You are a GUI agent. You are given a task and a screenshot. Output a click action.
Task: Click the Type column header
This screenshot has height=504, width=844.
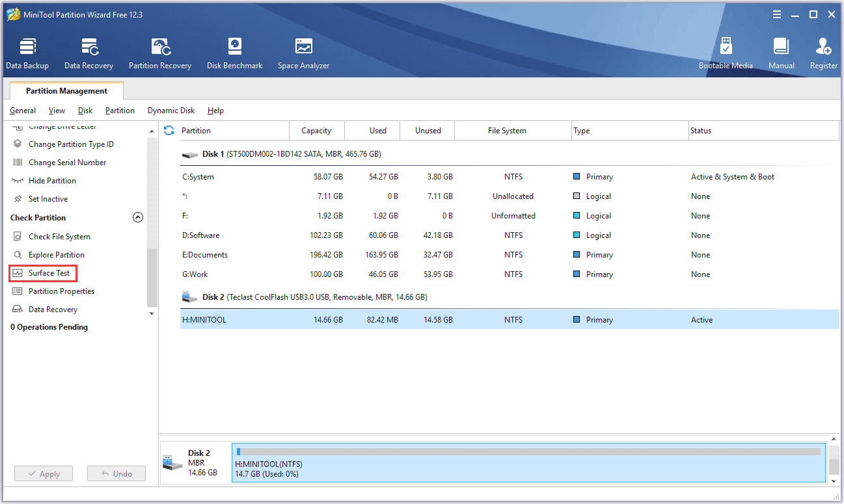pyautogui.click(x=630, y=131)
